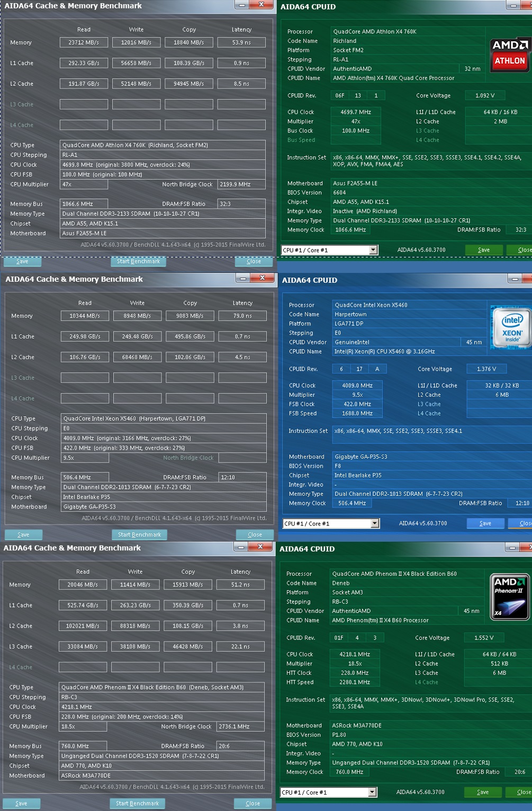Select the memory write value 8948 MB/s
The height and width of the screenshot is (811, 532).
[x=137, y=316]
